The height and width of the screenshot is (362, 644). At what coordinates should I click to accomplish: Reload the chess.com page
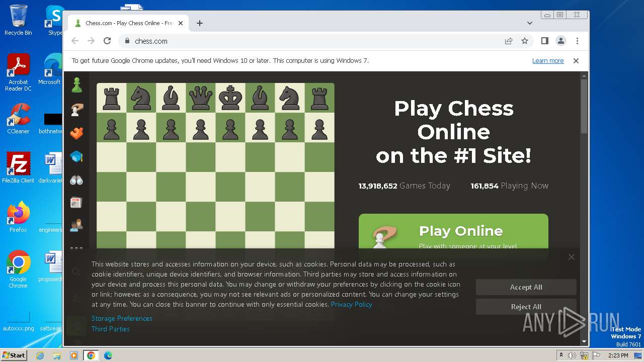pos(107,41)
